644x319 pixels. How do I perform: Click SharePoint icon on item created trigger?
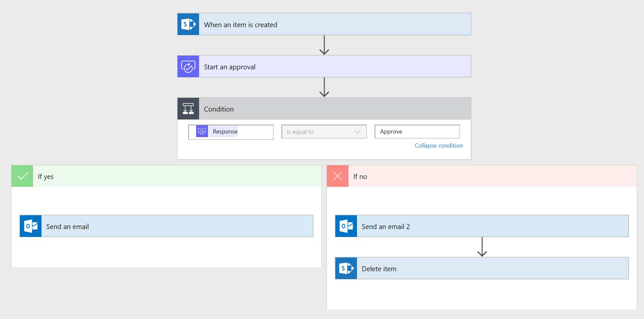[x=188, y=24]
